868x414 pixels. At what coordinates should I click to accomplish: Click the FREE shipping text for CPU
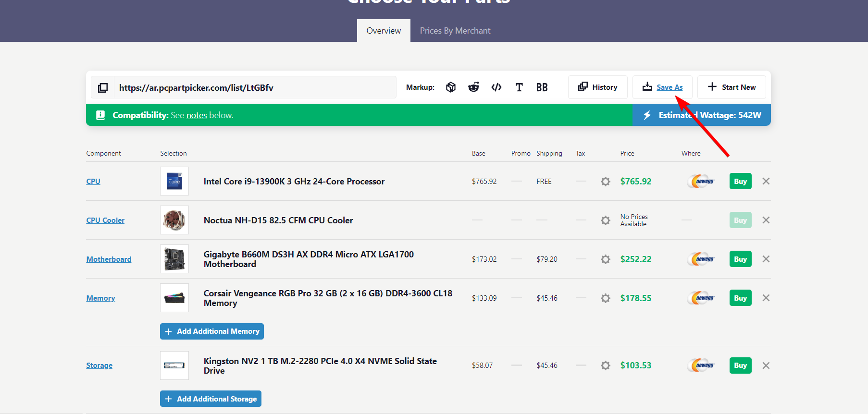tap(544, 182)
